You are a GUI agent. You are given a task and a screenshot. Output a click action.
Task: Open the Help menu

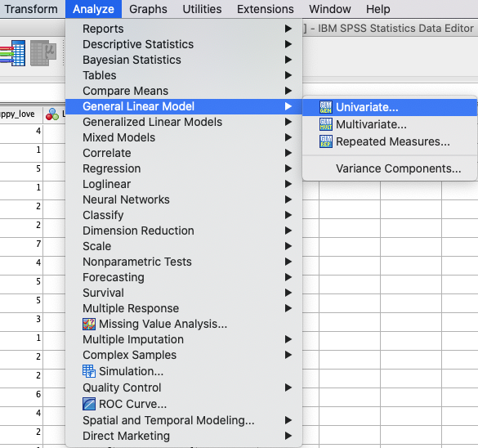[378, 9]
